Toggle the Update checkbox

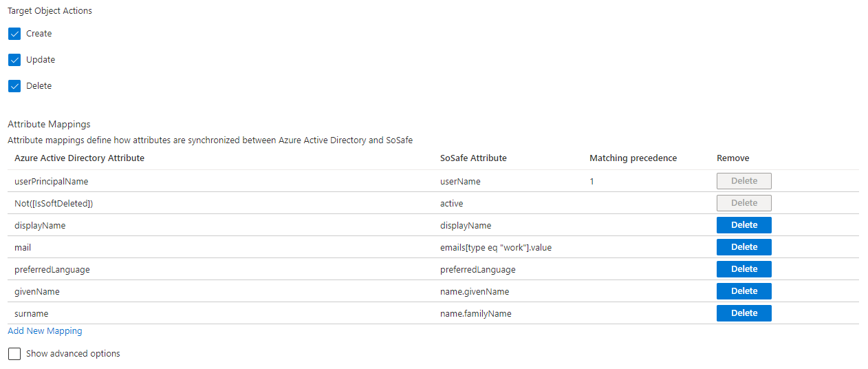[14, 60]
